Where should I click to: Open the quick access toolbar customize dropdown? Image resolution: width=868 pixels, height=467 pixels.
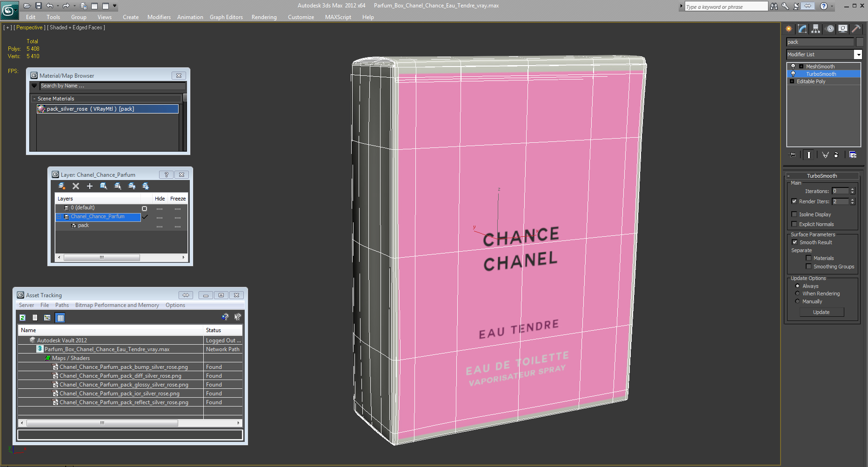(x=115, y=6)
